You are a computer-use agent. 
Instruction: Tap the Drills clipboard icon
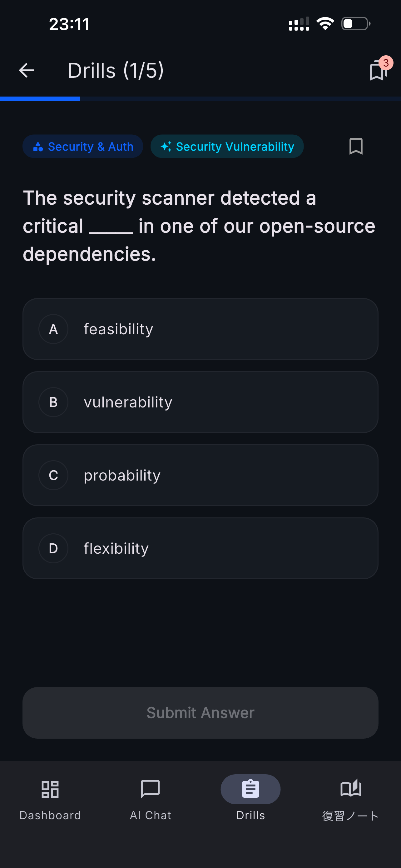pos(250,789)
